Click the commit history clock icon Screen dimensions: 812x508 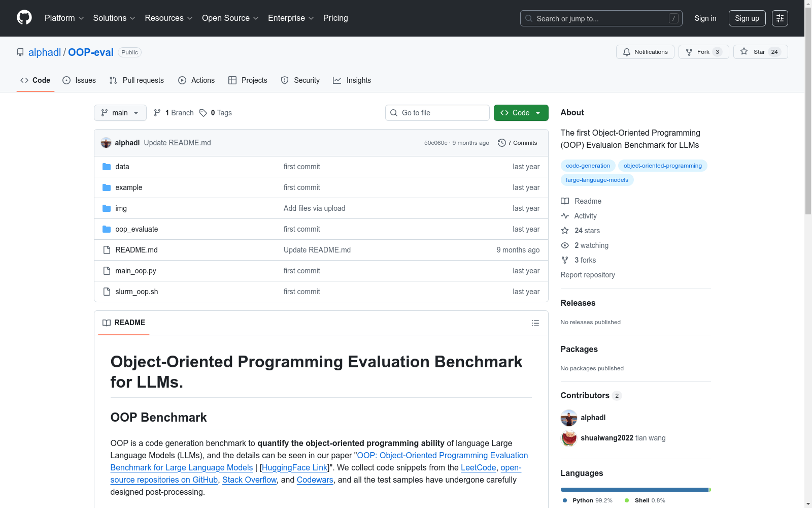point(502,143)
